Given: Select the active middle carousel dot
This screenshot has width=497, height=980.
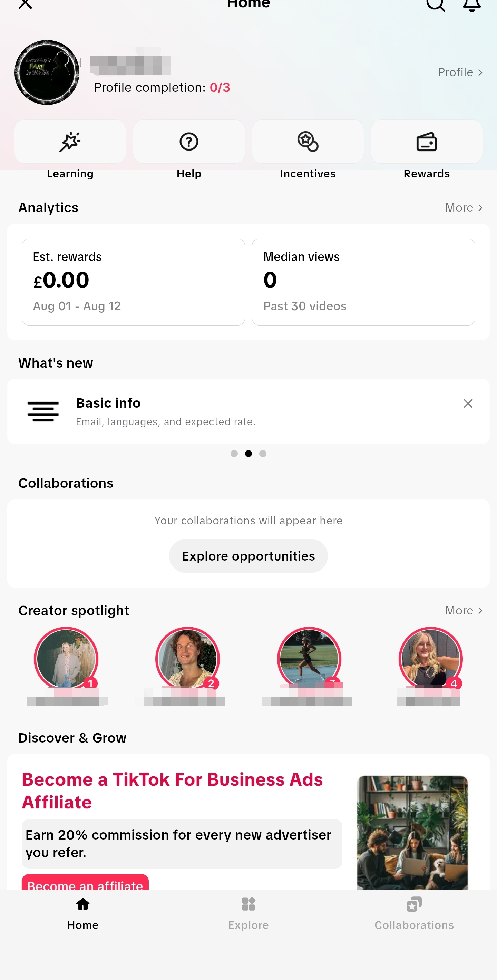Looking at the screenshot, I should [x=248, y=454].
